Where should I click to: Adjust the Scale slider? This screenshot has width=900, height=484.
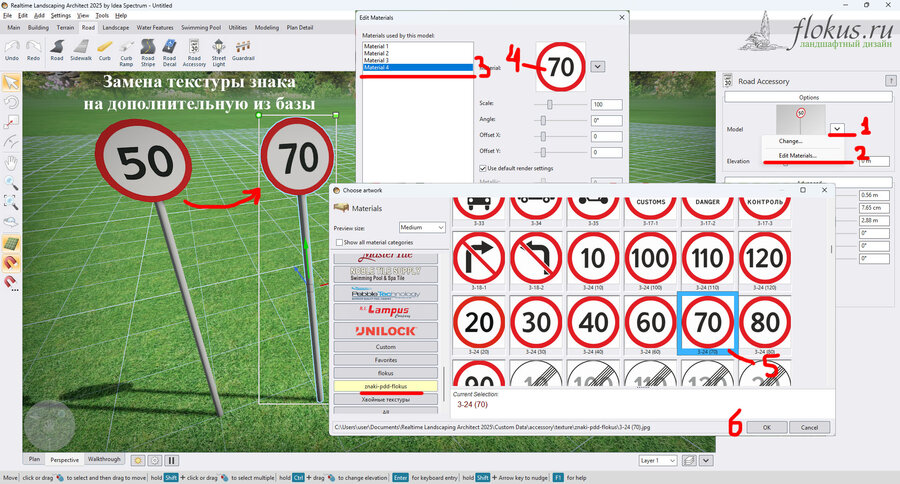549,104
